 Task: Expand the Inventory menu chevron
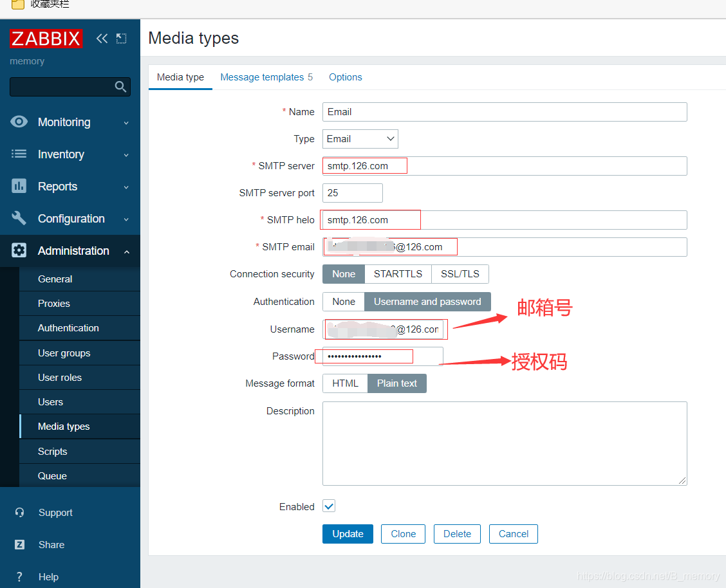(x=126, y=155)
